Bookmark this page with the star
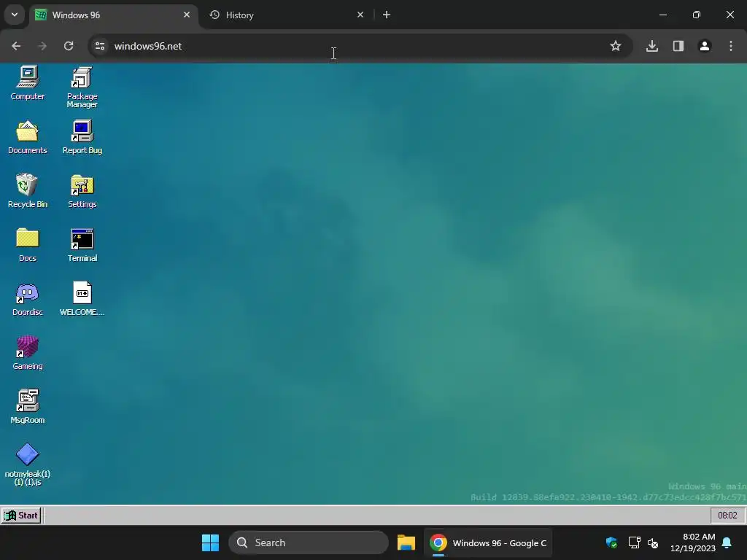This screenshot has width=747, height=560. pos(616,46)
